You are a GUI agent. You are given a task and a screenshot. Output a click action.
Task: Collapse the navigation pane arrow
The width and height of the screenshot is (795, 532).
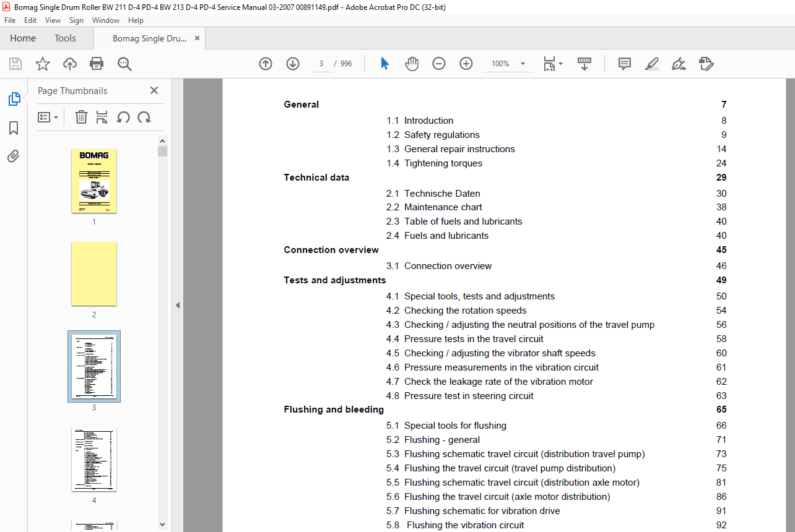pyautogui.click(x=178, y=305)
